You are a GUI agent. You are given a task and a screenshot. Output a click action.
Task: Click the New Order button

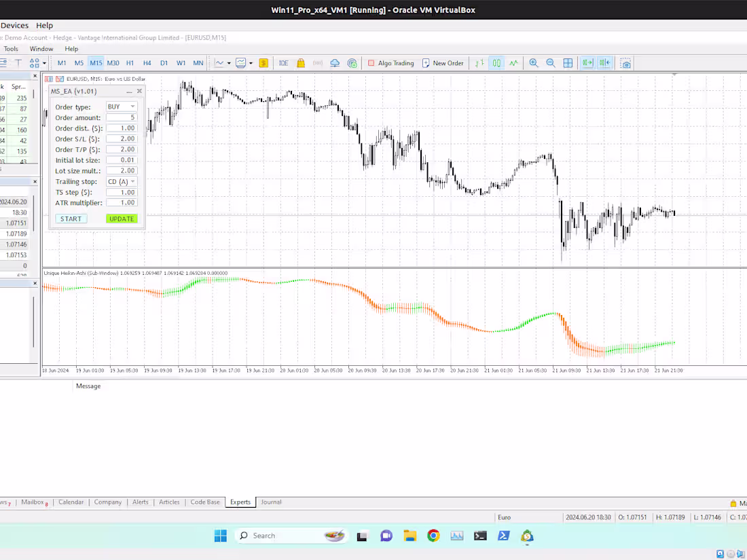(x=443, y=62)
